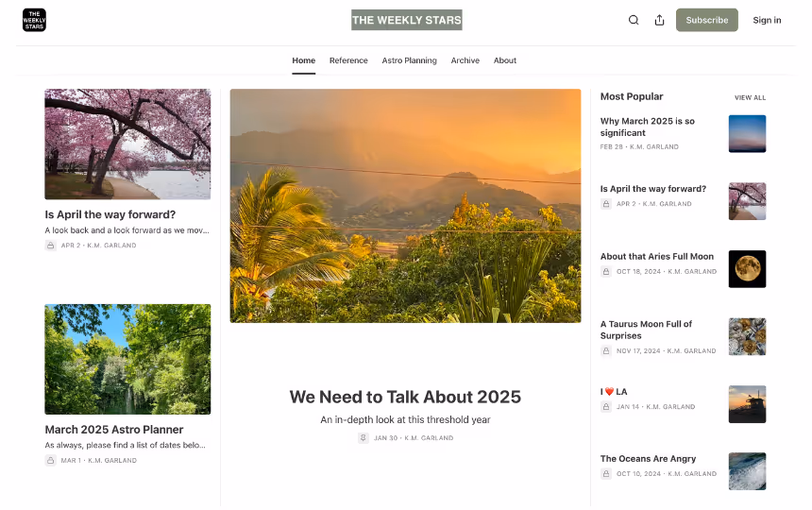
Task: Subscribe to the newsletter
Action: pos(707,20)
